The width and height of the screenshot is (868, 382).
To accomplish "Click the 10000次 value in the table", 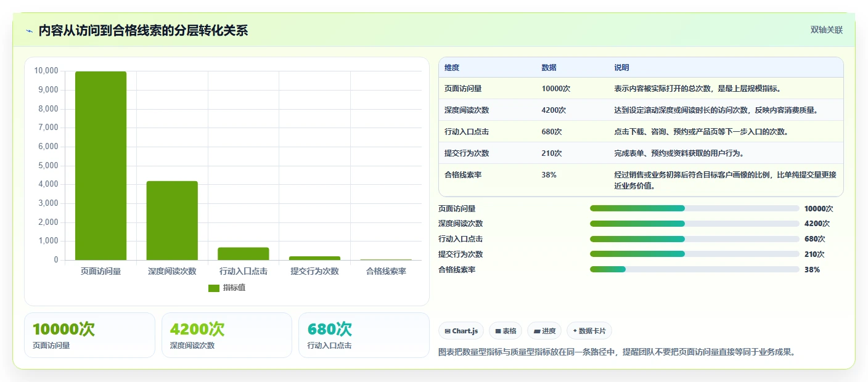I will (556, 88).
